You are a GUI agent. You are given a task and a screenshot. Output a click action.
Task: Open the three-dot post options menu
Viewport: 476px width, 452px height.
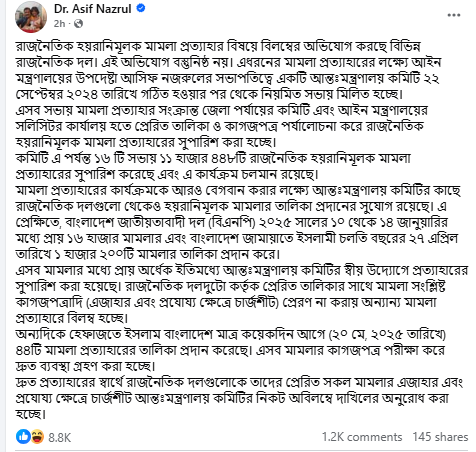454,15
